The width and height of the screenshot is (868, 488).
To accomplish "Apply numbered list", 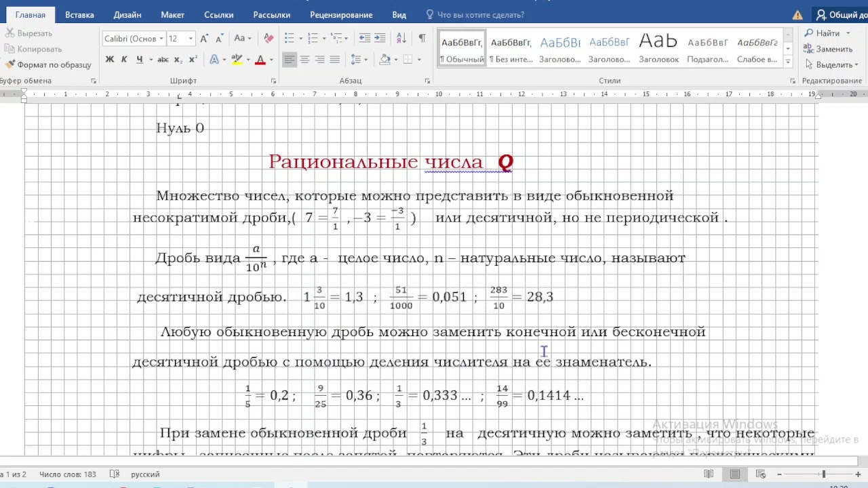I will pos(313,39).
